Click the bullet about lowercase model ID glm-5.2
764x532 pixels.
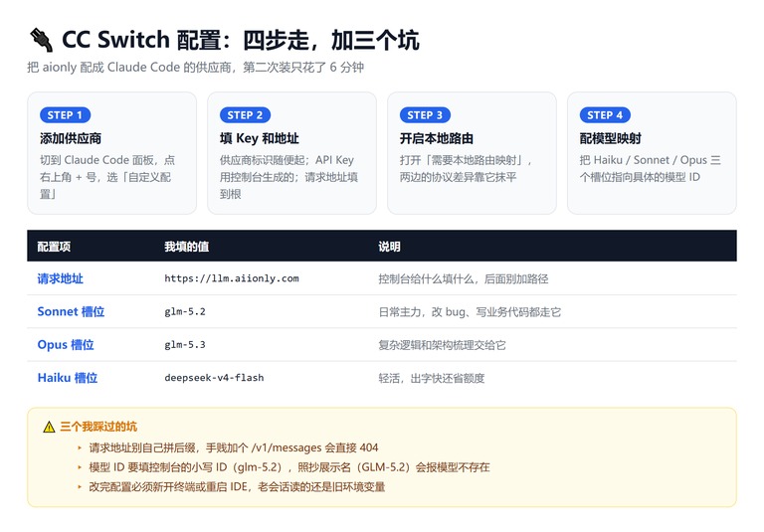(288, 467)
